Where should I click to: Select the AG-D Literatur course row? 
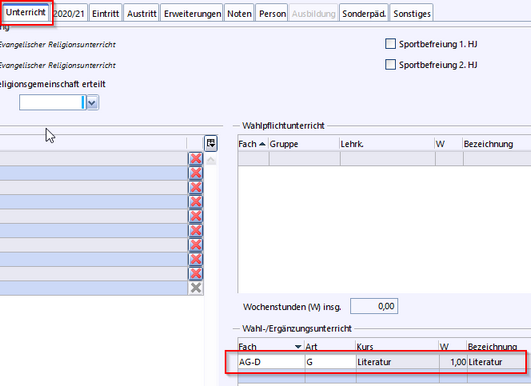pos(376,362)
